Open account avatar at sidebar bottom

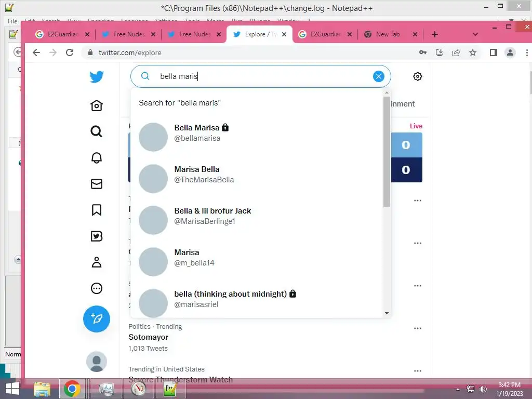coord(97,362)
